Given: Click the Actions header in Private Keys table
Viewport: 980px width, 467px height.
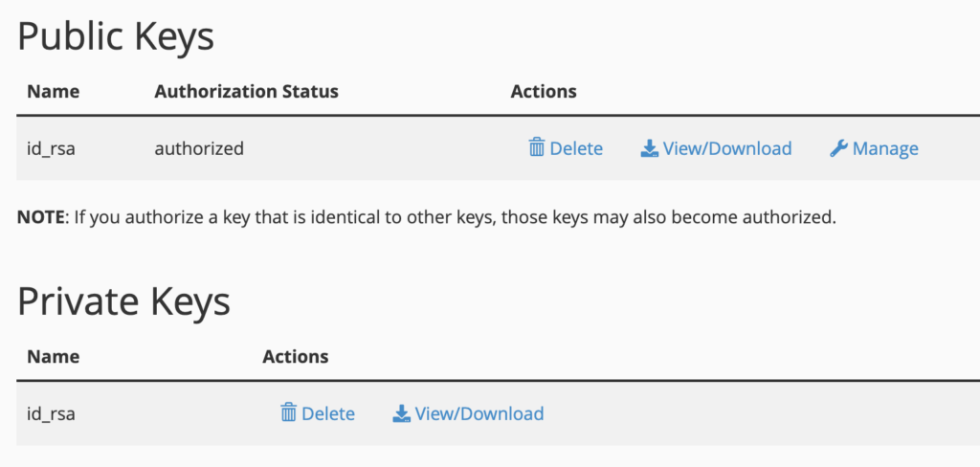Looking at the screenshot, I should [x=296, y=356].
